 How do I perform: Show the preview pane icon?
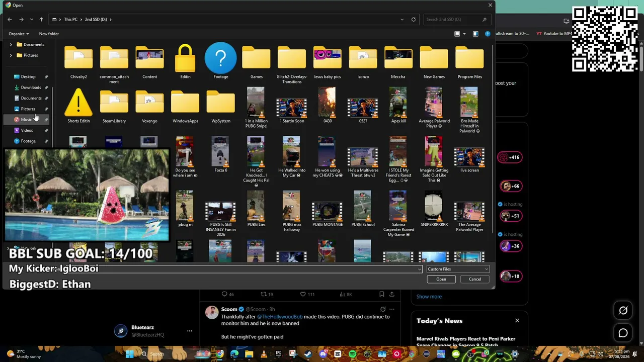point(475,34)
